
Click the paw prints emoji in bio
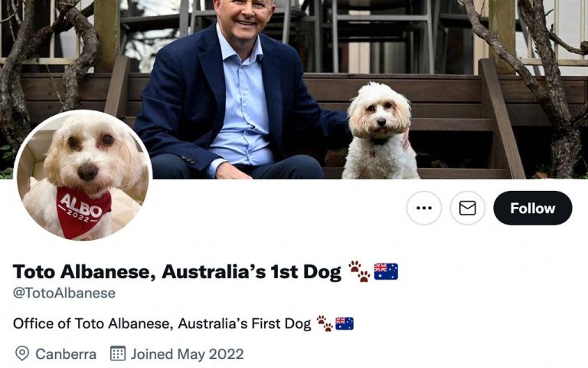tap(325, 324)
